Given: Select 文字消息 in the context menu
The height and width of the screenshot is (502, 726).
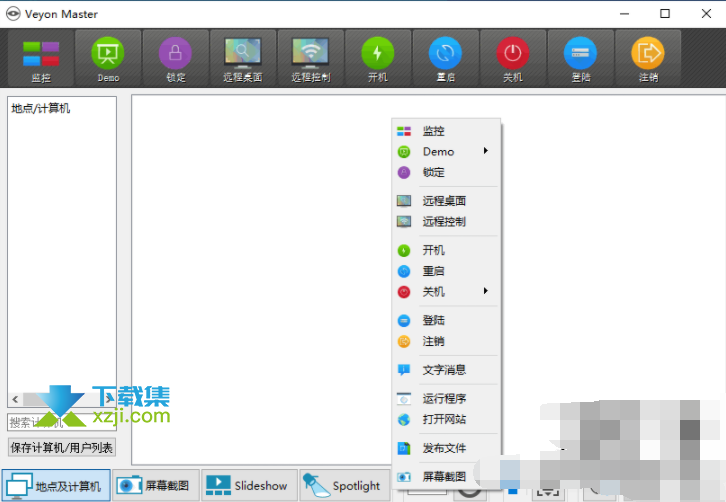Looking at the screenshot, I should 445,370.
